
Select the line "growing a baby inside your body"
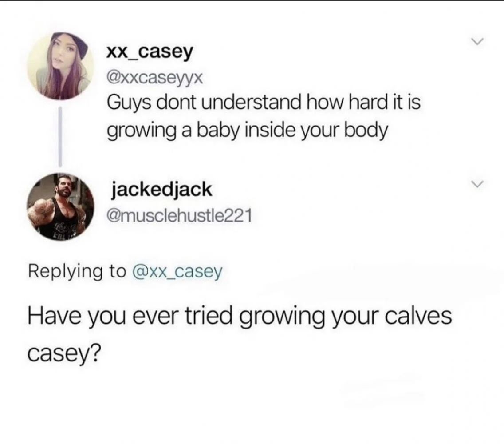point(247,131)
